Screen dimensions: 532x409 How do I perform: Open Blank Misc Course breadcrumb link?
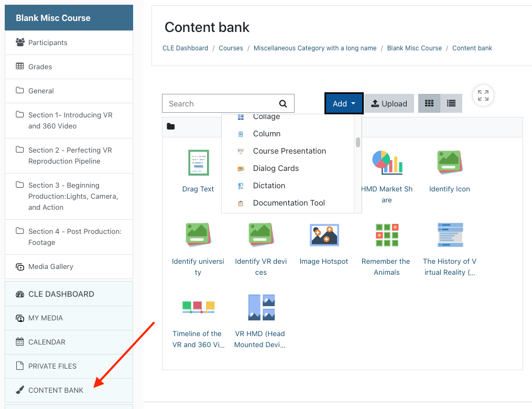coord(414,48)
